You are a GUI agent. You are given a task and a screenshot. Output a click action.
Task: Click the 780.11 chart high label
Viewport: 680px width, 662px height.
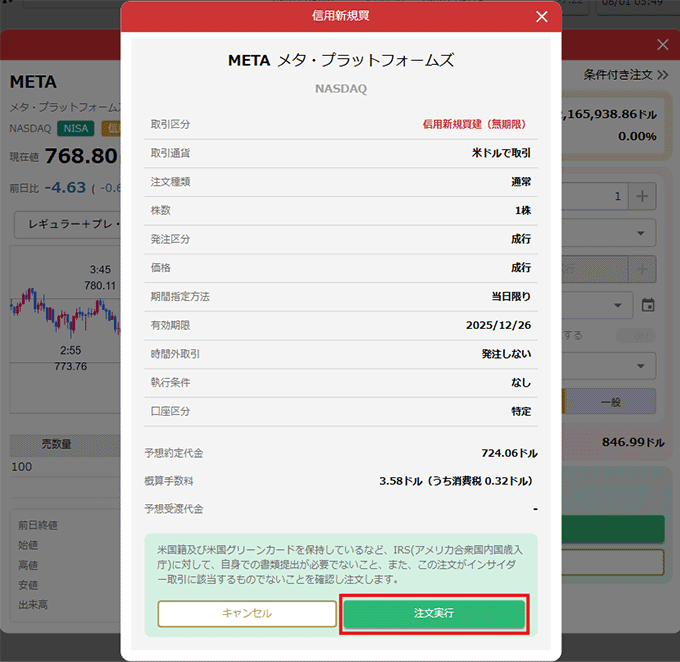[x=100, y=285]
